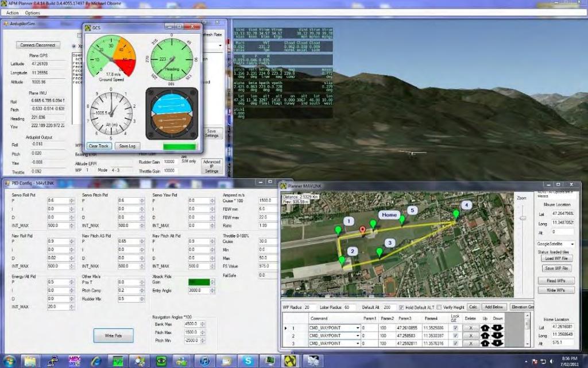This screenshot has height=368, width=588.
Task: Open the File Explorer folder taskbar icon
Action: (x=30, y=361)
